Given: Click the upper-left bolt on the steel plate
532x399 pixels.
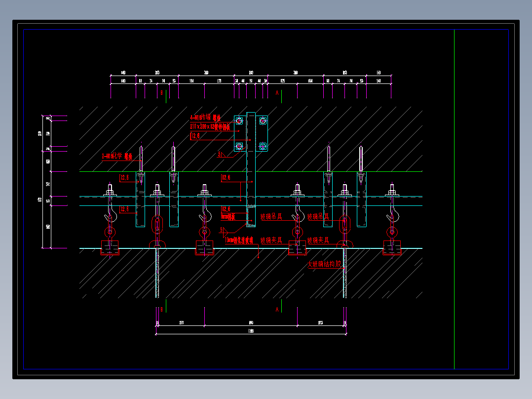Looking at the screenshot, I should 239,120.
